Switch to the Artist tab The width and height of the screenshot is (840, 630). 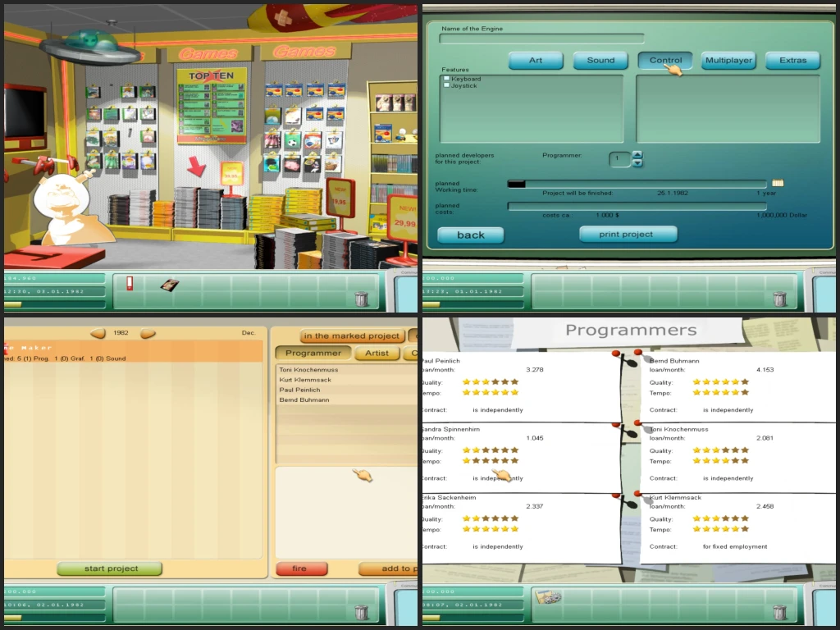[377, 353]
